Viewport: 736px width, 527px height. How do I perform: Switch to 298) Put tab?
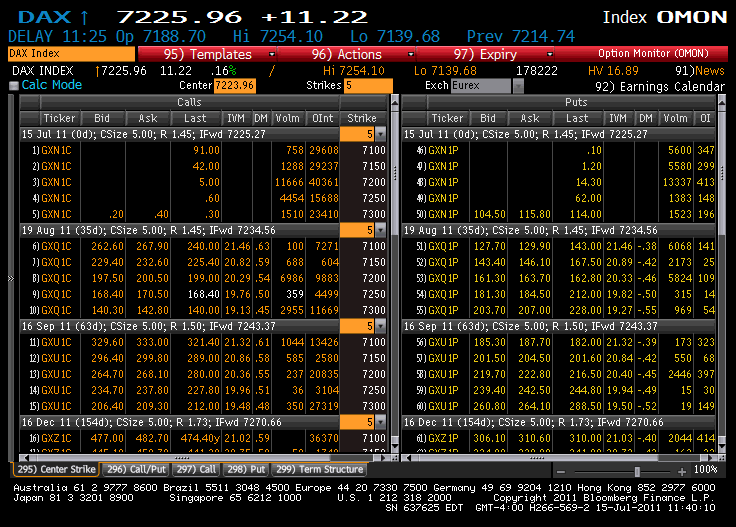pos(246,469)
